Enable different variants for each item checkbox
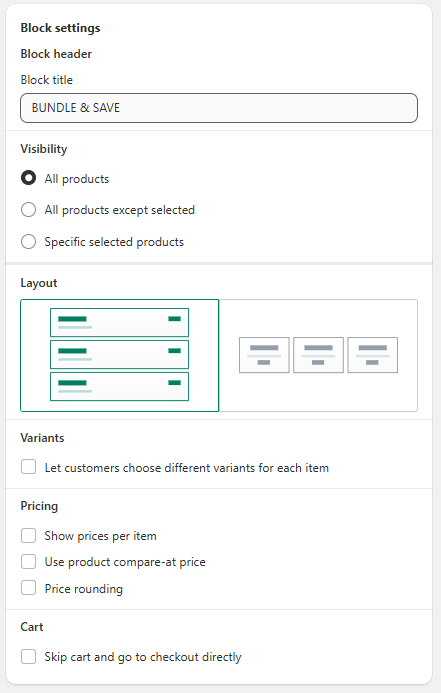The width and height of the screenshot is (441, 693). click(x=28, y=467)
